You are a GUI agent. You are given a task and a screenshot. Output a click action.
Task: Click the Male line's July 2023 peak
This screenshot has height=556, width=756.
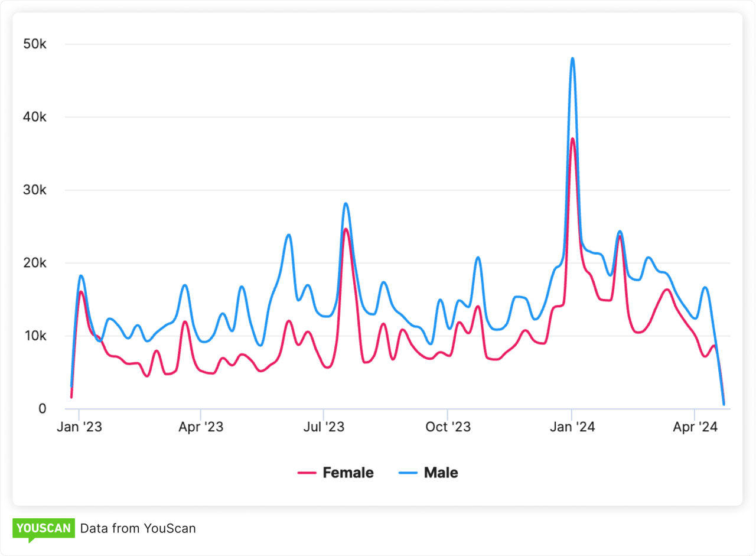point(346,204)
